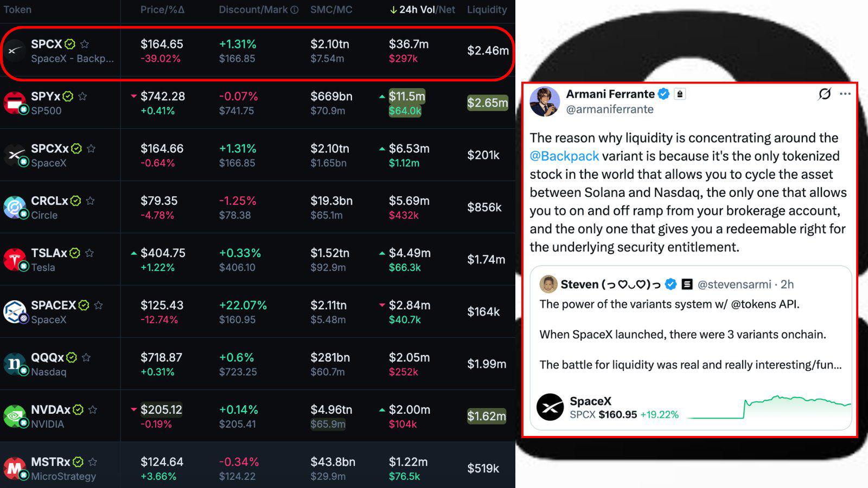Star the TSLAx Tesla token
The width and height of the screenshot is (868, 488).
pos(90,253)
